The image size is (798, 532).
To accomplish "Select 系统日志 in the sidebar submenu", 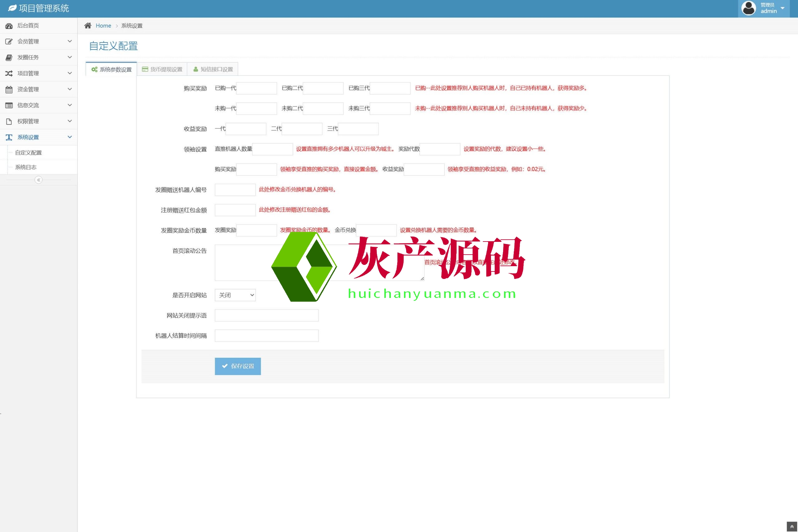I will pyautogui.click(x=26, y=167).
